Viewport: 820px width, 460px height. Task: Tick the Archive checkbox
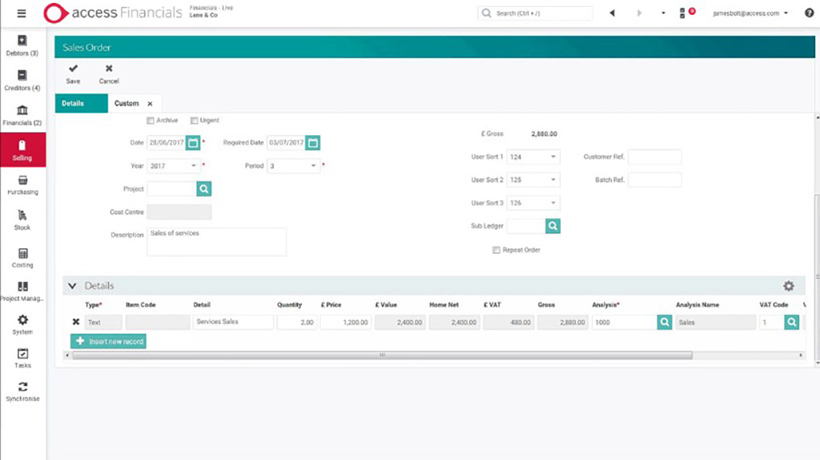(x=151, y=121)
